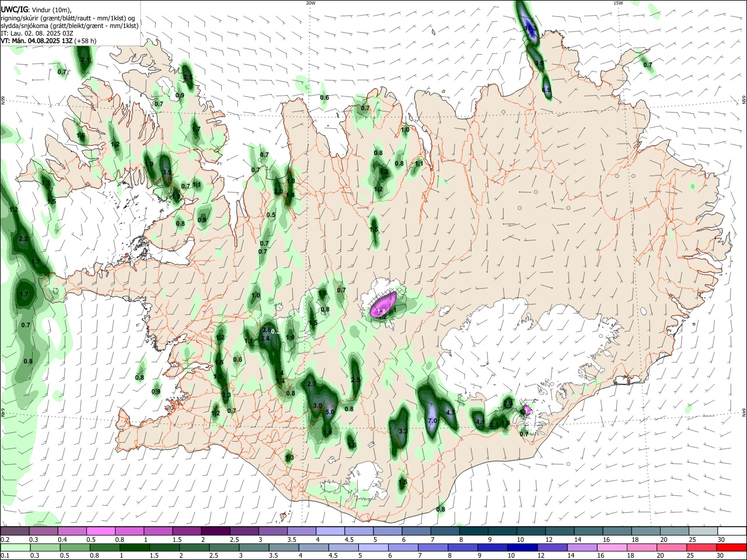Image resolution: width=747 pixels, height=560 pixels.
Task: Click the 2.2 rainfall value off the west coast
Action: (23, 239)
